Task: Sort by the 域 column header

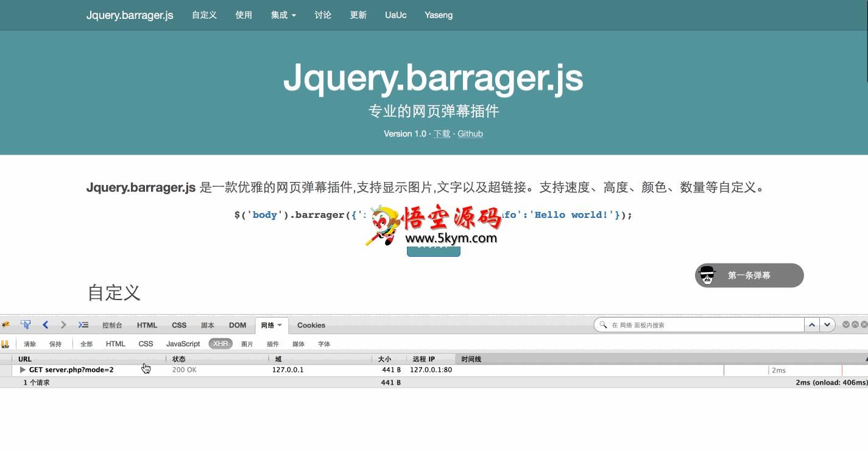Action: [321, 359]
